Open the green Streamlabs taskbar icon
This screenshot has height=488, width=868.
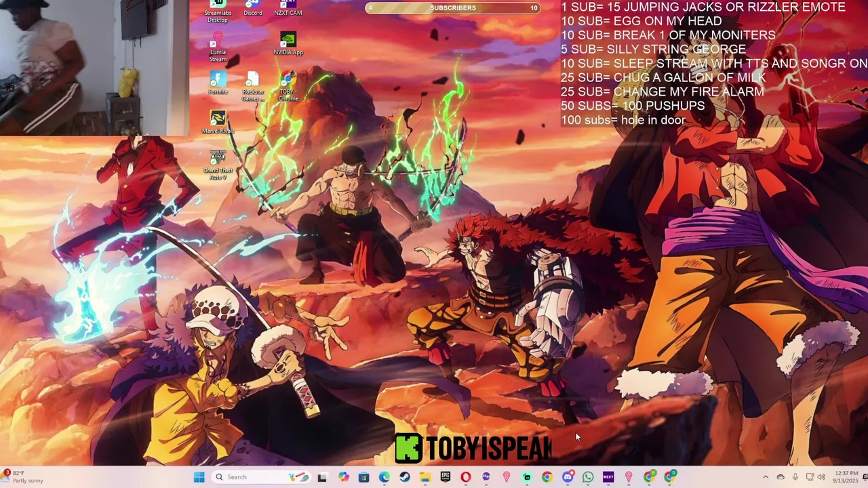[x=527, y=477]
